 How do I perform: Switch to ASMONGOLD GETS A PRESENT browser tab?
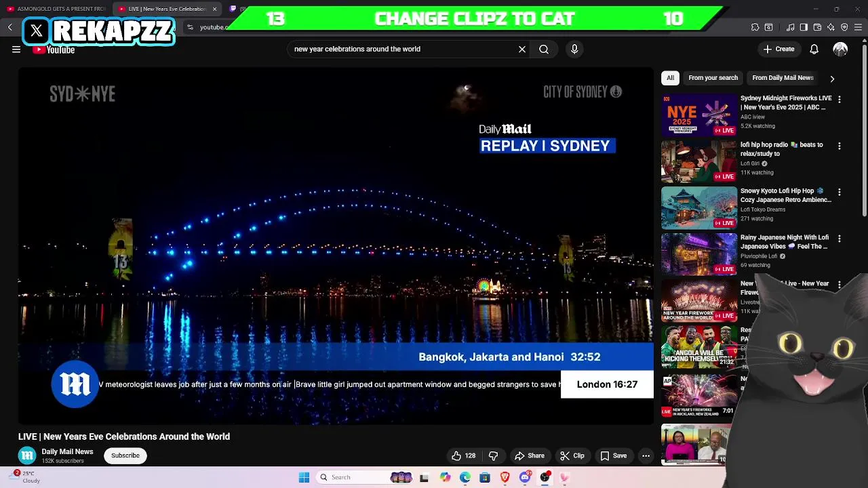point(56,9)
